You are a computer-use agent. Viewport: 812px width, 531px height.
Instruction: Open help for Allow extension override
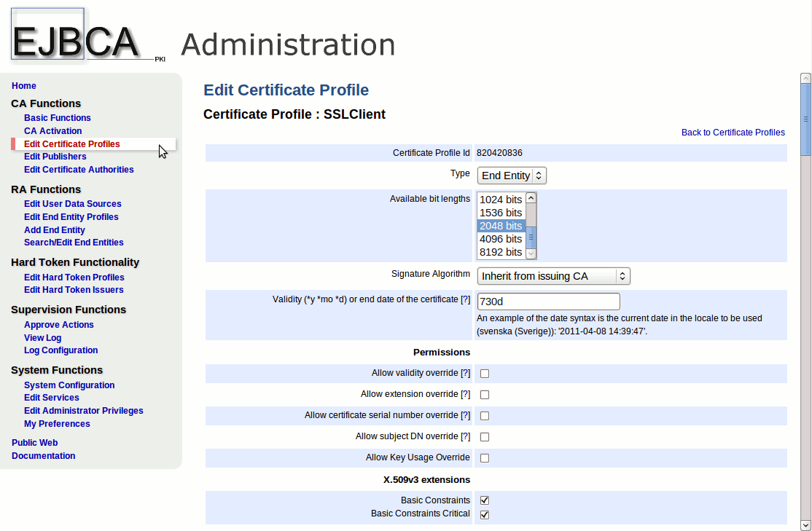466,394
